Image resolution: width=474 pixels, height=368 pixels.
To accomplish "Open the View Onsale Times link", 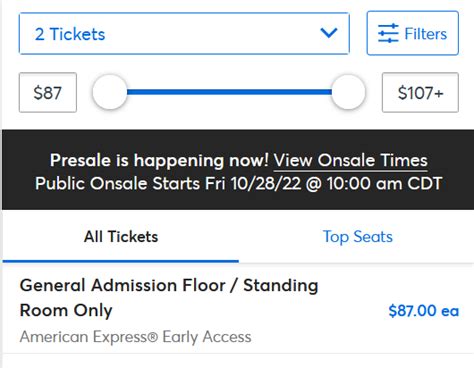I will (x=351, y=161).
